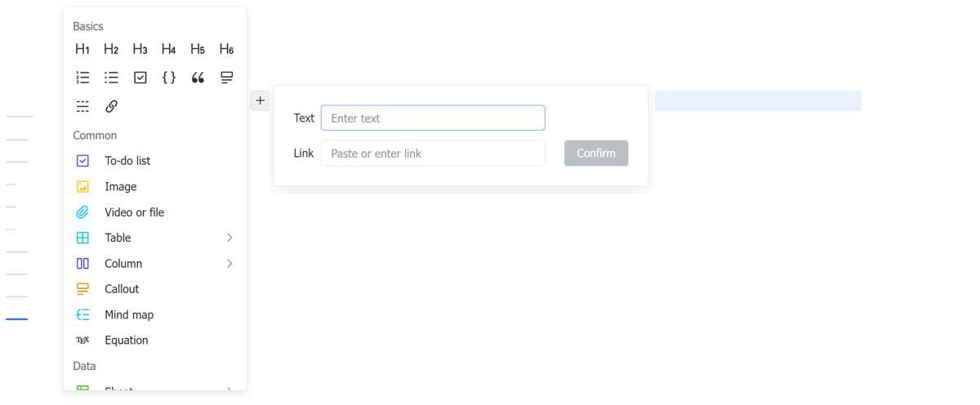Expand the Table submenu arrow

(229, 238)
